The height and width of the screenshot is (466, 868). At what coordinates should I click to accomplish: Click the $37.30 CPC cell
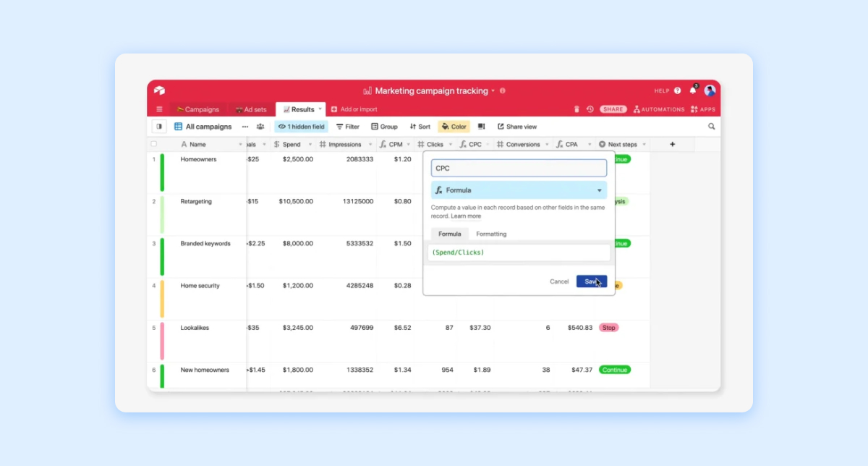click(x=480, y=328)
